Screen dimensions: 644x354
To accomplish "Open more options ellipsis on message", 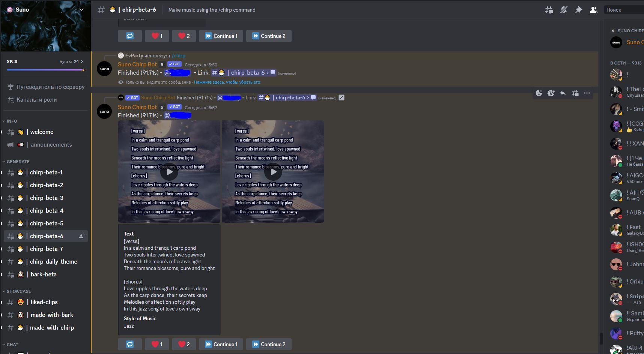I will 587,93.
